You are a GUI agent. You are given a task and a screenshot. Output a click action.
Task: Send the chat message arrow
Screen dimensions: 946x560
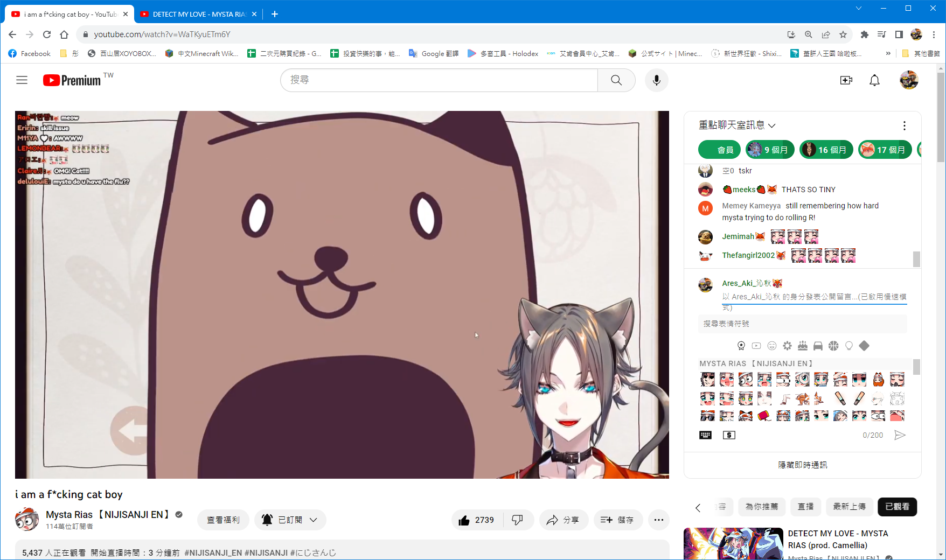(900, 435)
